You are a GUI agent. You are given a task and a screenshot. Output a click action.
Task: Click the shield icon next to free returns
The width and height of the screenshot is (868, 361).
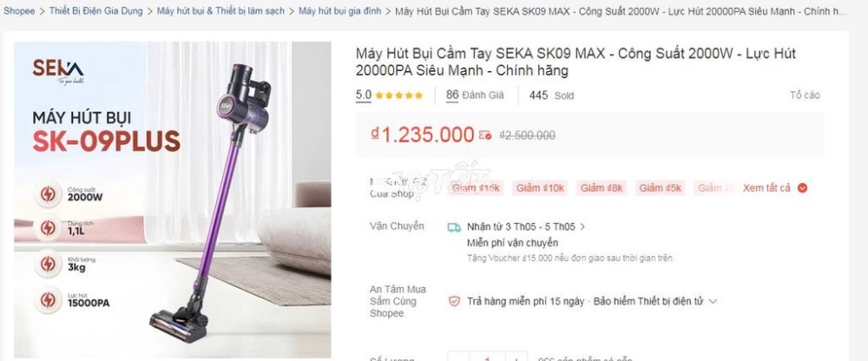(454, 301)
